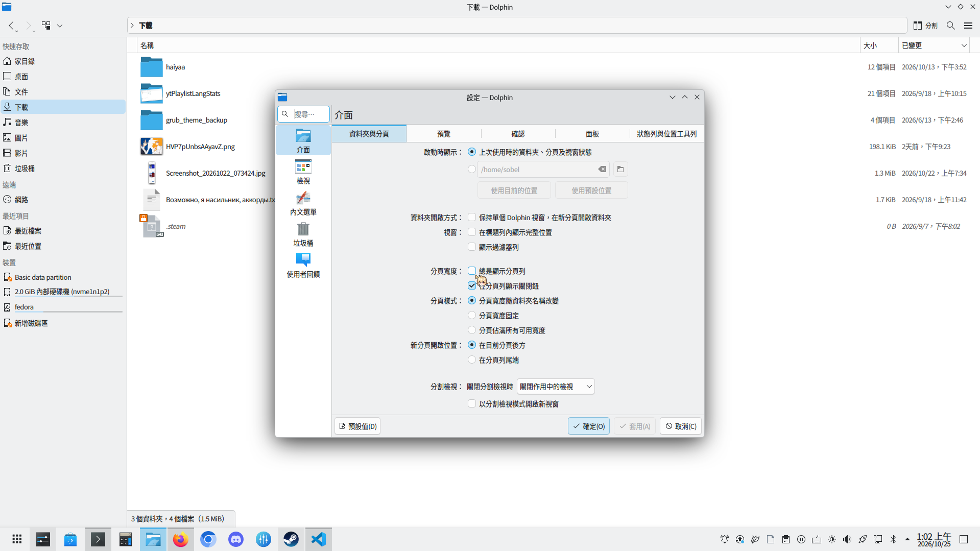Click the 確定(O) button
Viewport: 980px width, 551px height.
tap(589, 426)
